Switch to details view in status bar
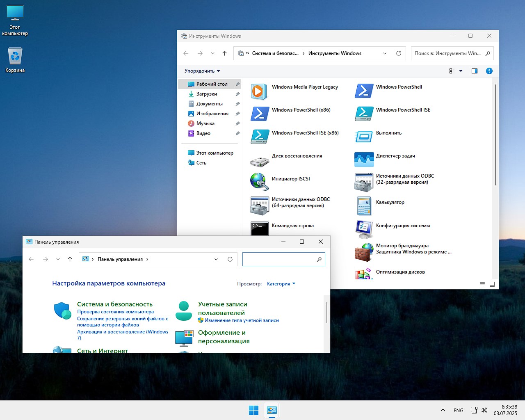525x420 pixels. pos(482,284)
